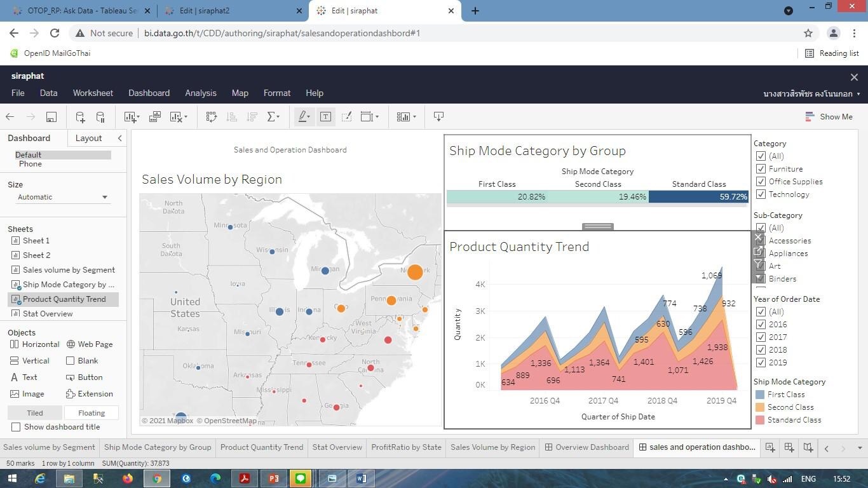
Task: Expand the Totals sigma dropdown
Action: 274,117
